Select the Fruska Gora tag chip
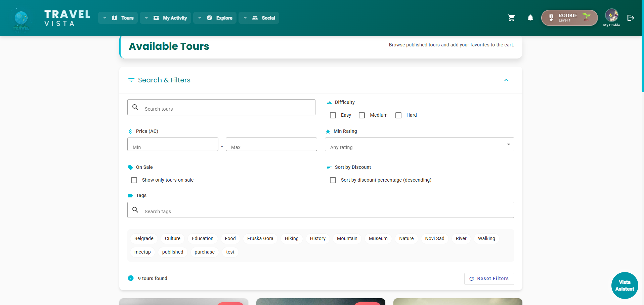Image resolution: width=644 pixels, height=305 pixels. [260, 238]
